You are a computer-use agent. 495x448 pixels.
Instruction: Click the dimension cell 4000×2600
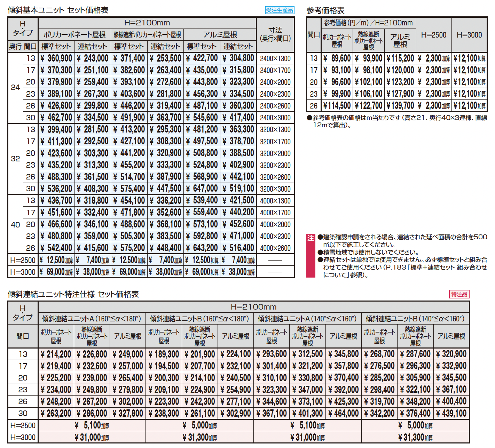(275, 248)
